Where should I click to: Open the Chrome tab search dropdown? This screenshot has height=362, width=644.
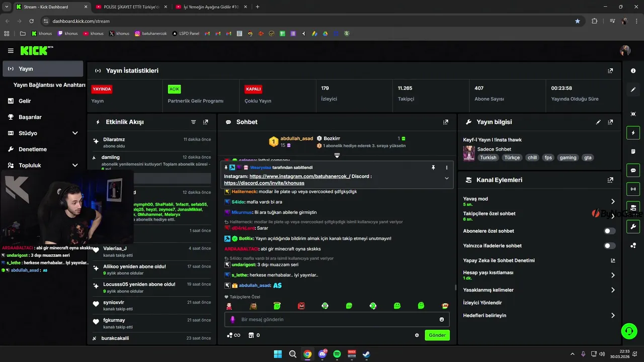[6, 7]
